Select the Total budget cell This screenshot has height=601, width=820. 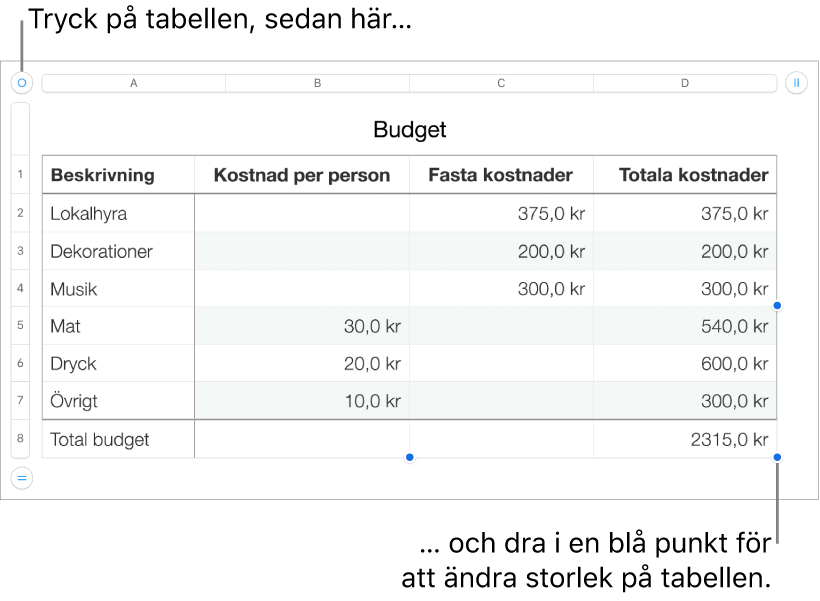[x=119, y=439]
